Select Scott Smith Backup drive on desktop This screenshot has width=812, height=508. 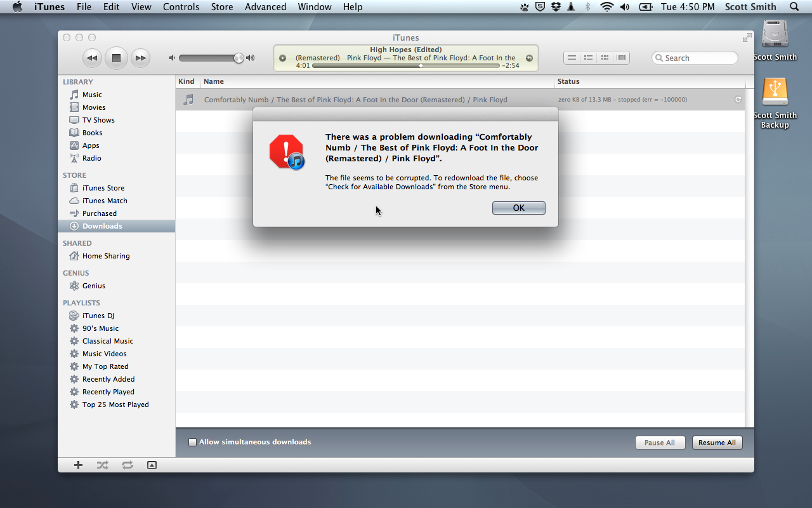[775, 103]
